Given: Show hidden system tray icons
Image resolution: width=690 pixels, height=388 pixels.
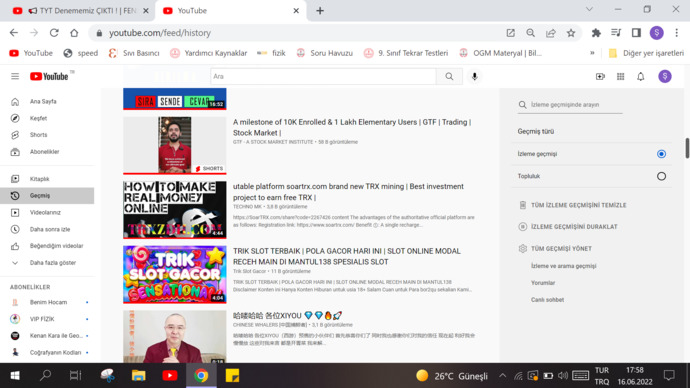Looking at the screenshot, I should click(x=502, y=376).
